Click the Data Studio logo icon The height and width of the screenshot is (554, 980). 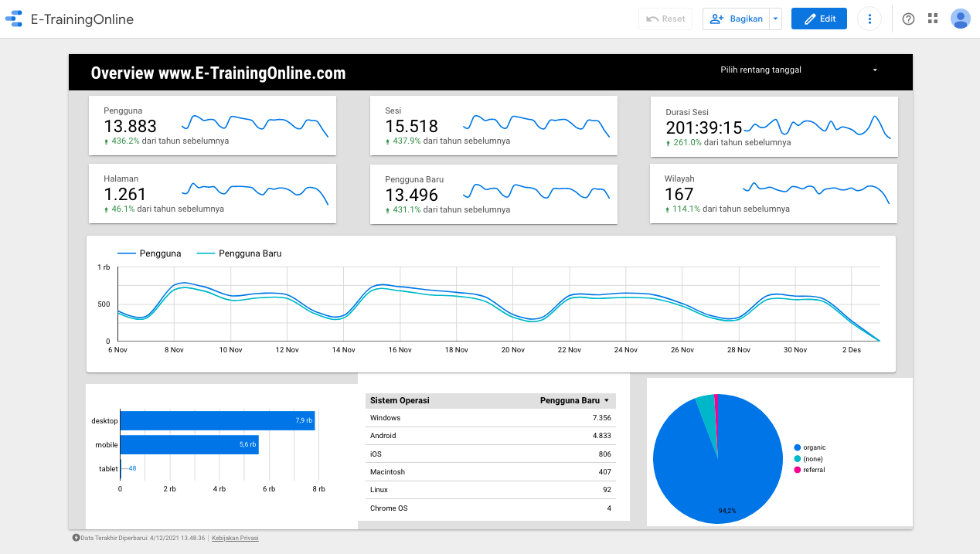point(14,19)
